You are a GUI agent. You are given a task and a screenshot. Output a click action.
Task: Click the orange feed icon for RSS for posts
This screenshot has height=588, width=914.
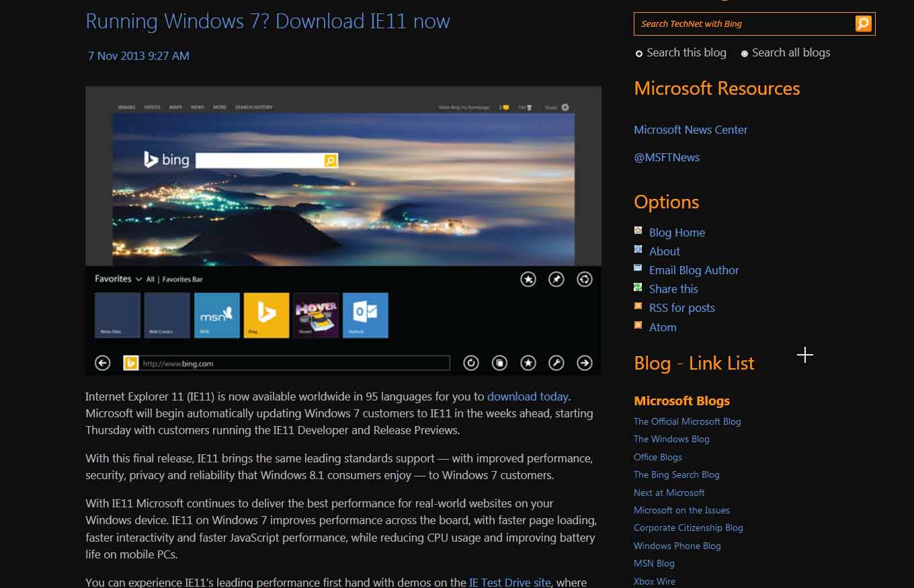click(638, 306)
